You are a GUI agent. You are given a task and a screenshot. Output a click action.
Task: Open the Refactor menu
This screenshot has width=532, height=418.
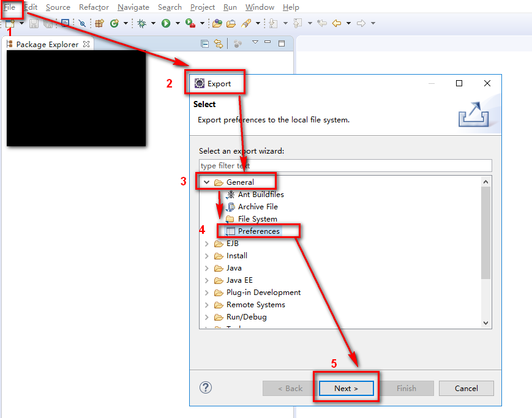(x=94, y=7)
